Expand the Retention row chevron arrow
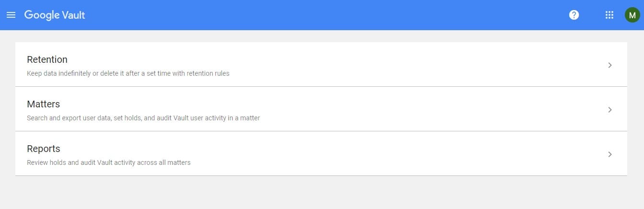Screen dimensions: 644x209 pyautogui.click(x=610, y=65)
